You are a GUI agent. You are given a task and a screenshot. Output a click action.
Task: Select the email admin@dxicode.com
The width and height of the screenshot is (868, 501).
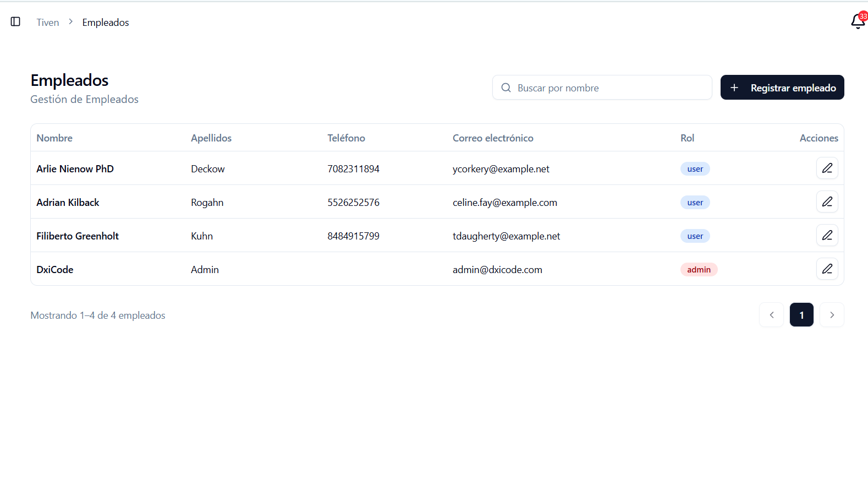[x=497, y=270]
